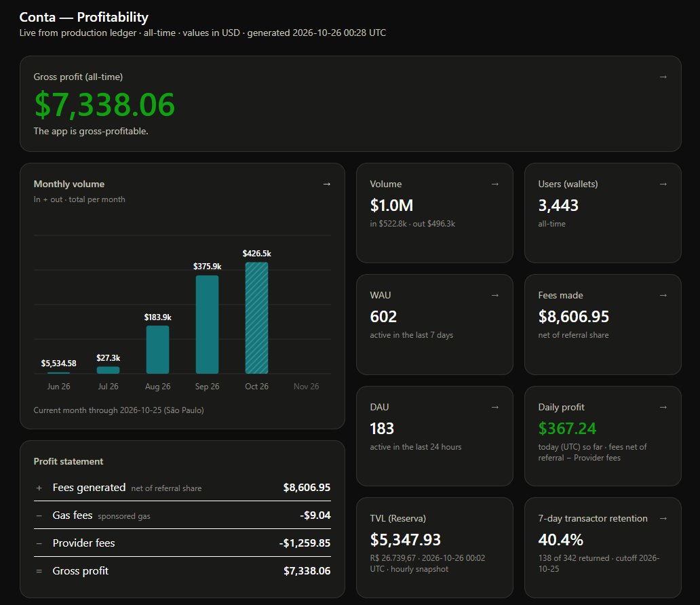Click 'active in the last 7 days' subtext
This screenshot has height=605, width=700.
click(x=412, y=335)
